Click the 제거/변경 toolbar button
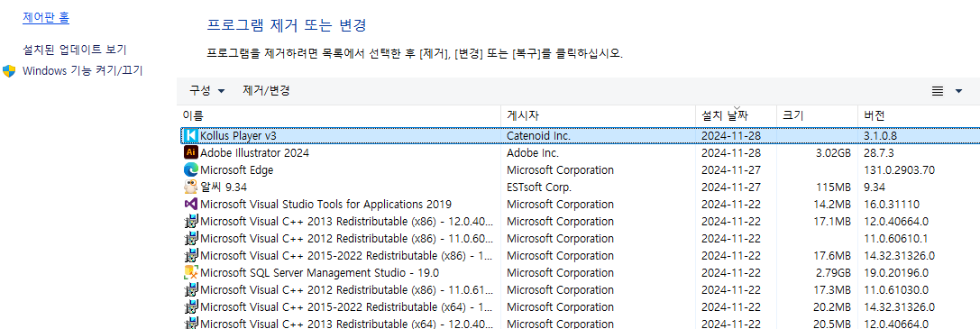Viewport: 980px width, 329px height. [266, 91]
